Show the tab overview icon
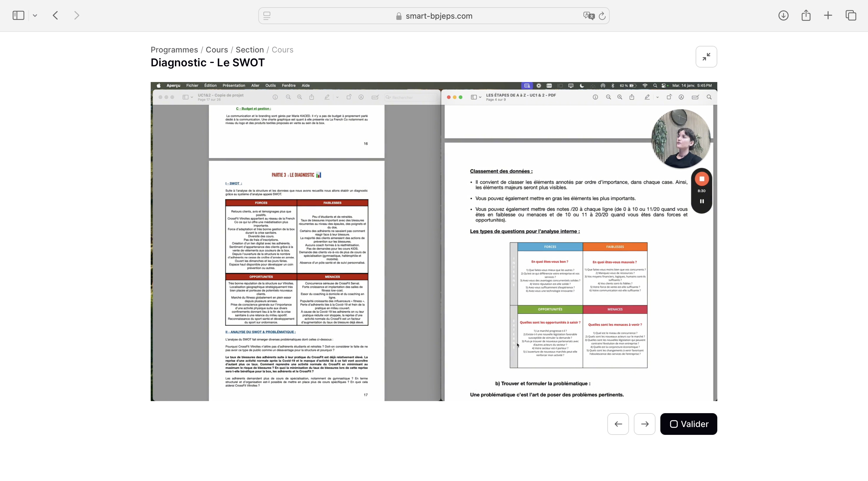 (851, 15)
